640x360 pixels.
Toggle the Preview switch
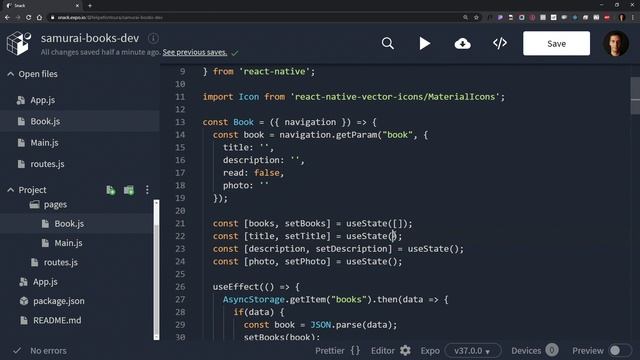pos(620,351)
